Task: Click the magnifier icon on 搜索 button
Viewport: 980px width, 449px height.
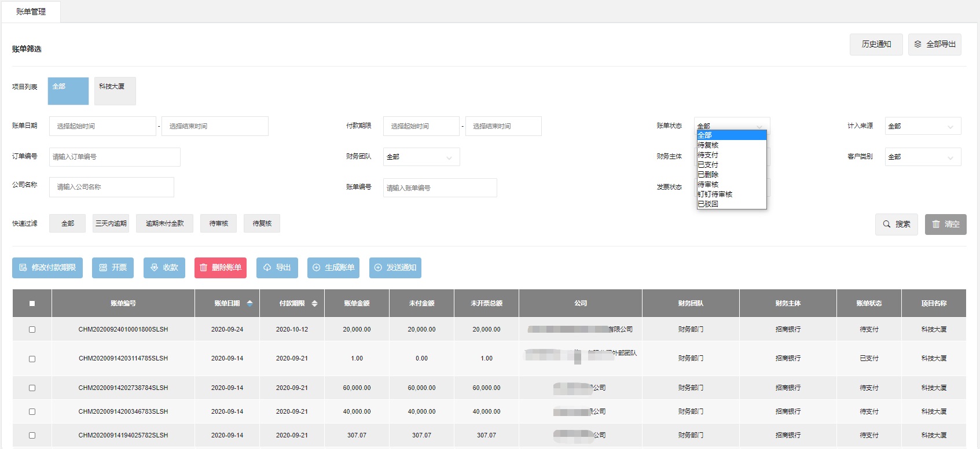Action: click(x=886, y=224)
